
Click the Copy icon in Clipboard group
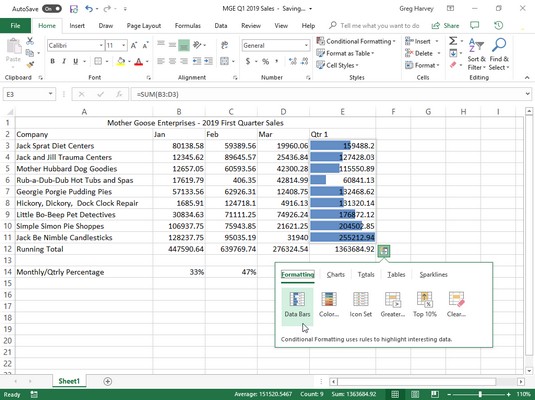click(30, 53)
